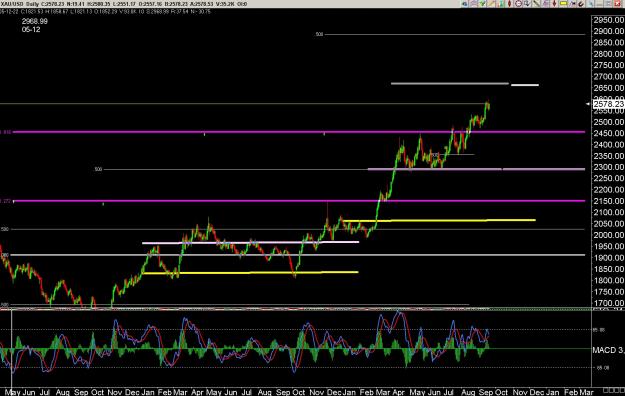Click the cursor value 2968.99 readout
Image resolution: width=625 pixels, height=396 pixels.
click(35, 21)
